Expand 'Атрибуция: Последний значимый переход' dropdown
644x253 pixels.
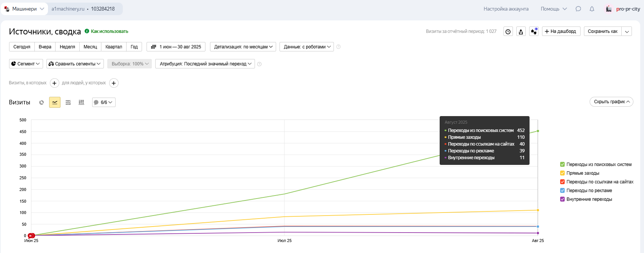click(x=205, y=64)
